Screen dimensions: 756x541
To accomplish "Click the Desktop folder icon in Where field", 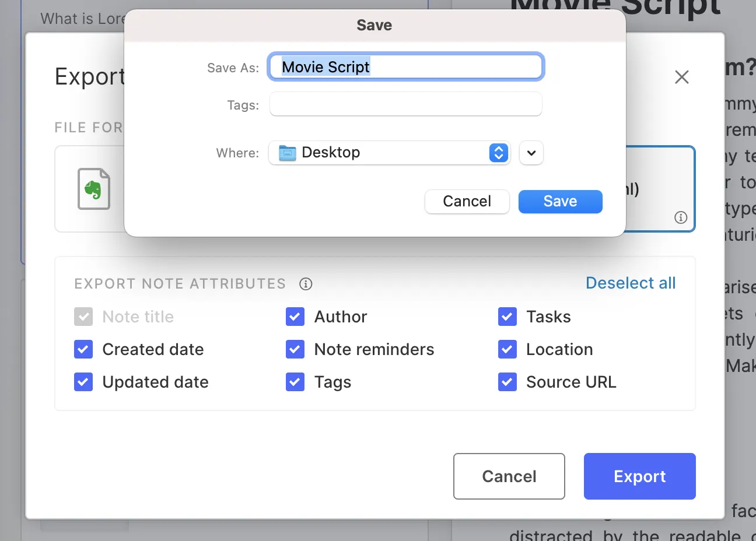I will (288, 153).
